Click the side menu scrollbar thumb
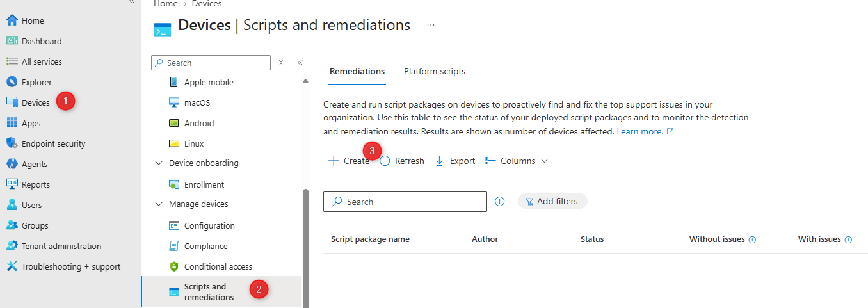The image size is (868, 308). click(x=305, y=248)
